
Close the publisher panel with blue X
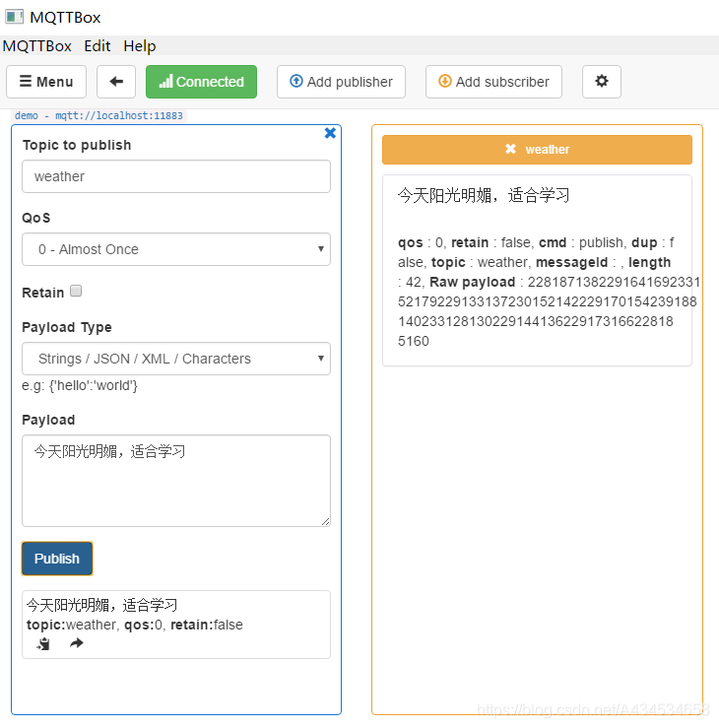pos(330,133)
